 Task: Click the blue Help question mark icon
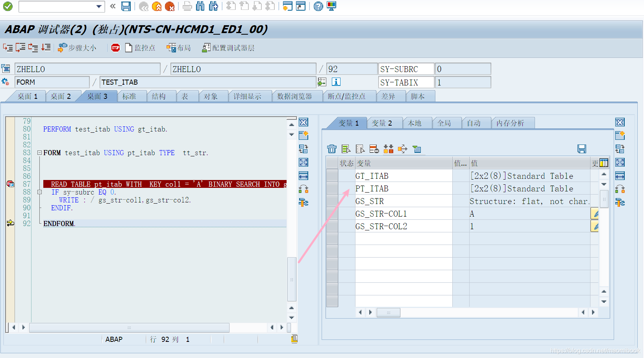318,6
